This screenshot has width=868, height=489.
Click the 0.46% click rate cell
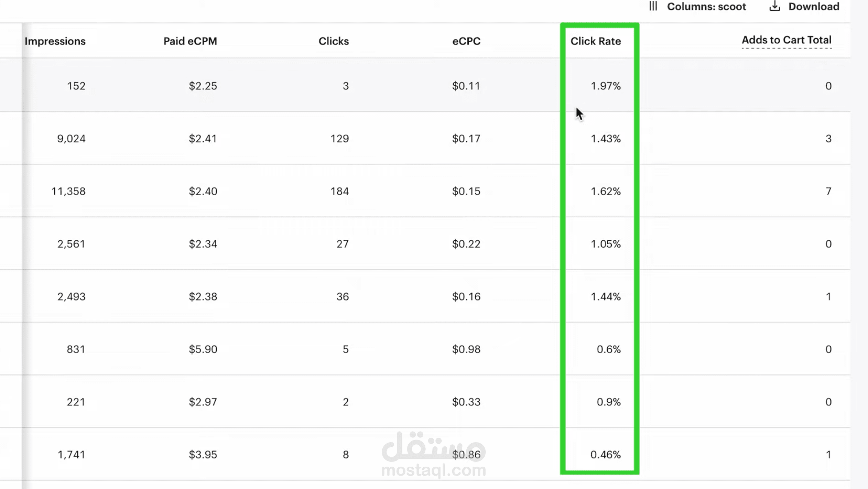[x=606, y=455]
